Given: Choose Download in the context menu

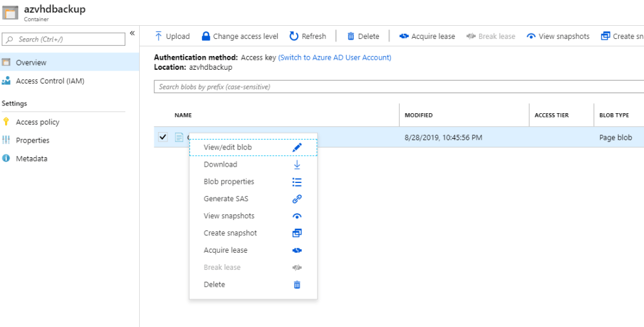Looking at the screenshot, I should pyautogui.click(x=220, y=164).
